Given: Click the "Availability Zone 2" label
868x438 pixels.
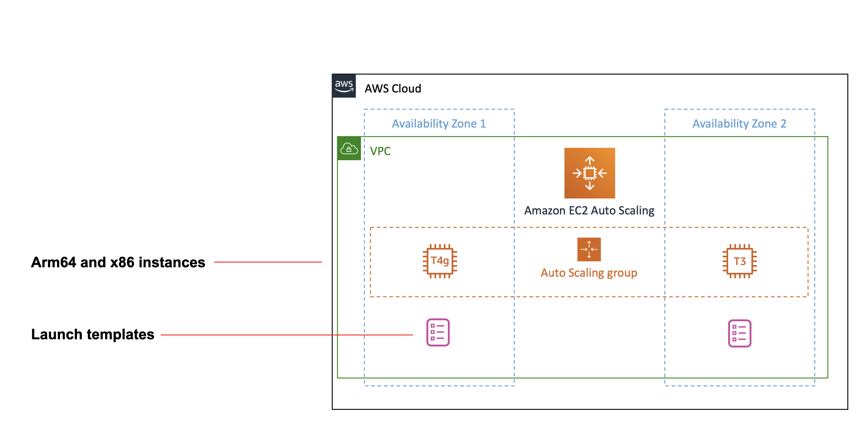Looking at the screenshot, I should (739, 124).
